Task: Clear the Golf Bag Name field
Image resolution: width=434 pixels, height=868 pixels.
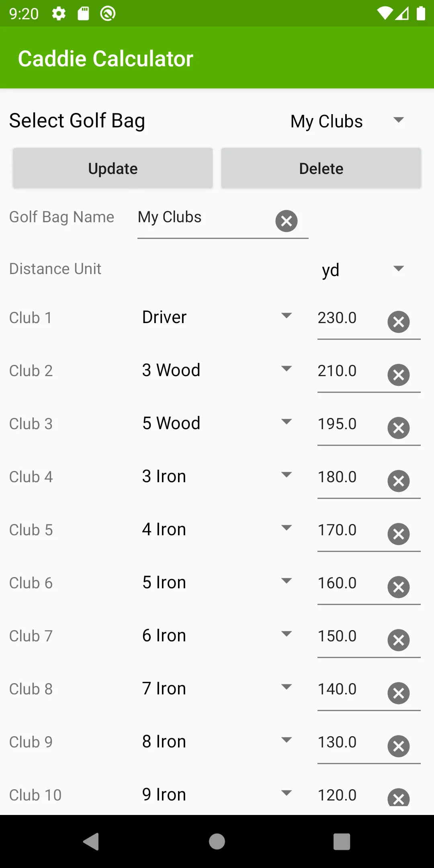Action: (x=287, y=221)
